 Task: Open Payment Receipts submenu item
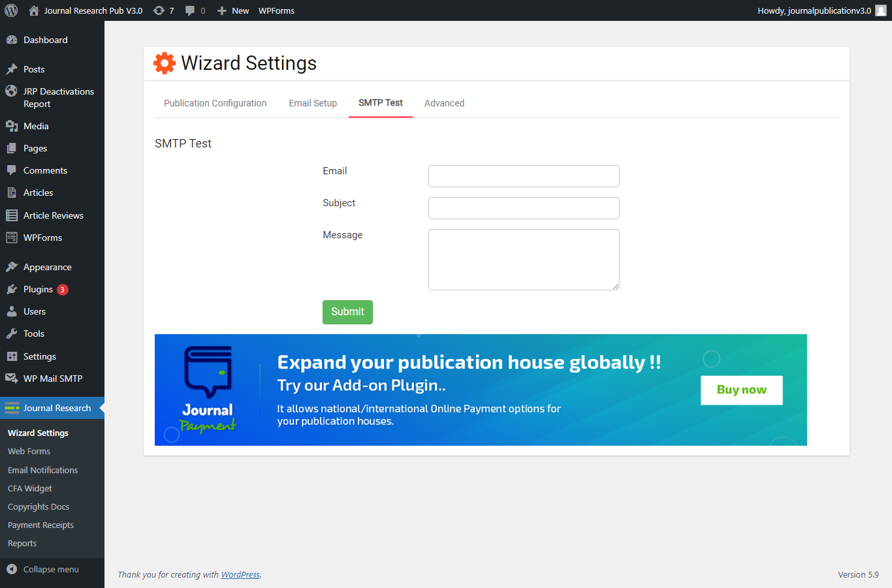point(40,525)
